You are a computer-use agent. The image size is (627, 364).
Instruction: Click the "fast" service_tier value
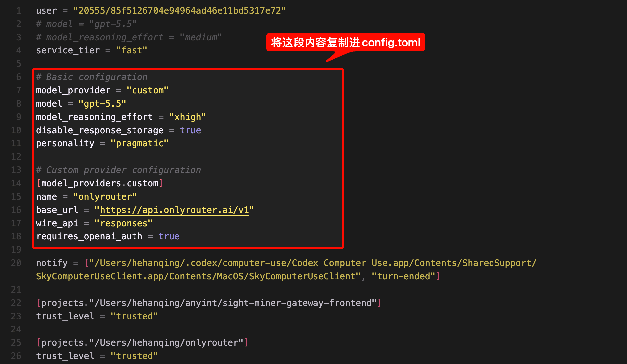pos(132,50)
